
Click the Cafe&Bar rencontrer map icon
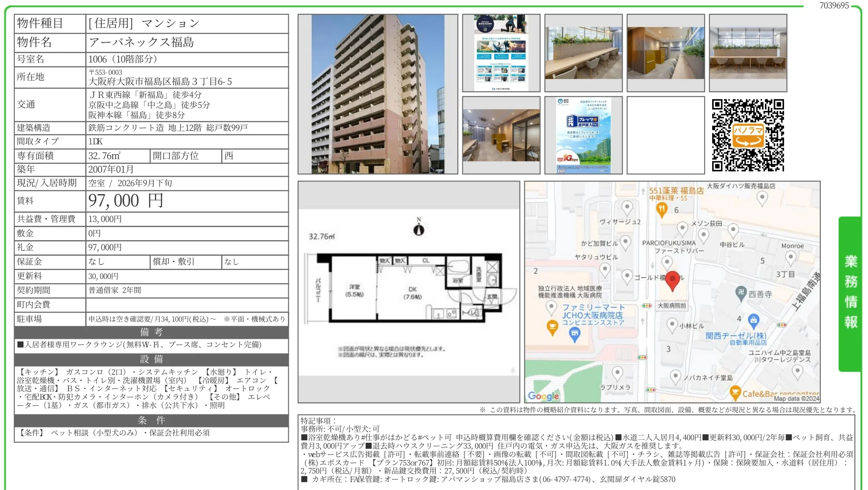click(735, 393)
